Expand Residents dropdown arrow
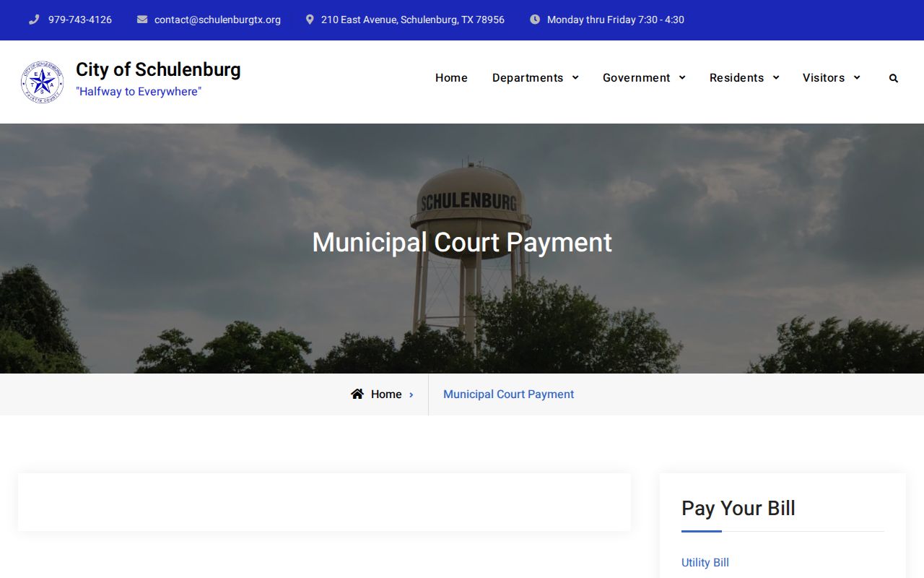 click(776, 77)
